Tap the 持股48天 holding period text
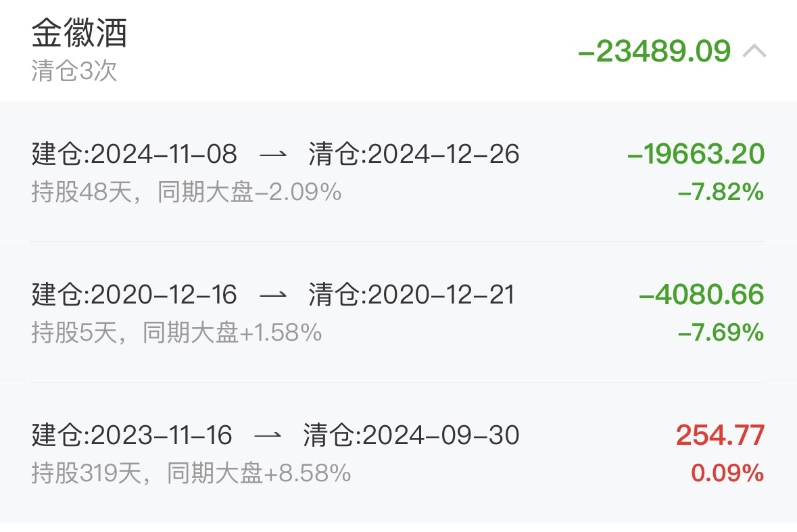The image size is (797, 532). tap(82, 192)
